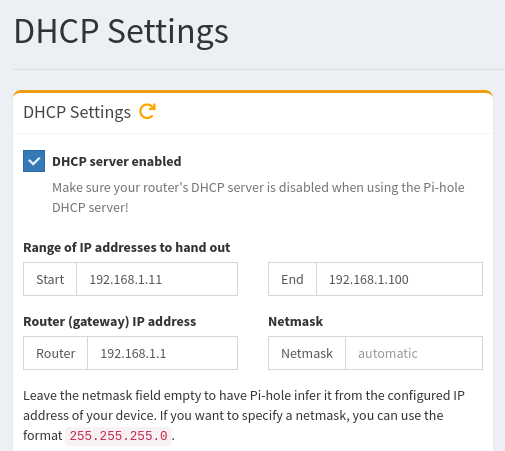Focus the Start IP field showing 192.168.1.11
The height and width of the screenshot is (451, 505).
[x=157, y=279]
